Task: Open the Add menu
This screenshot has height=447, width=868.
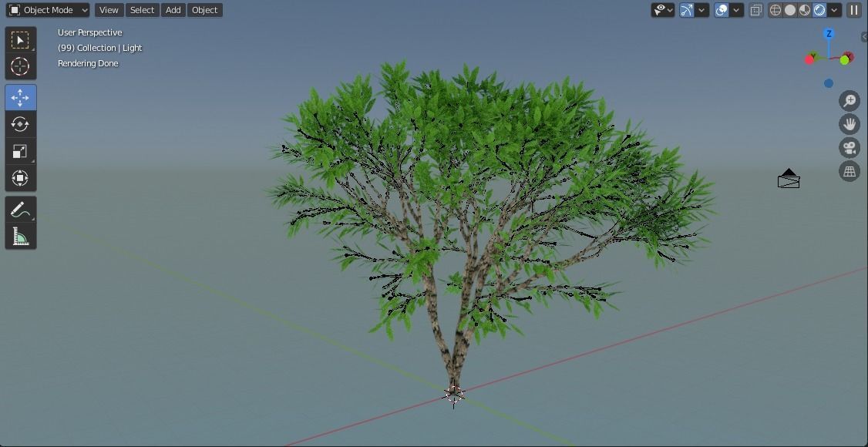Action: click(173, 10)
